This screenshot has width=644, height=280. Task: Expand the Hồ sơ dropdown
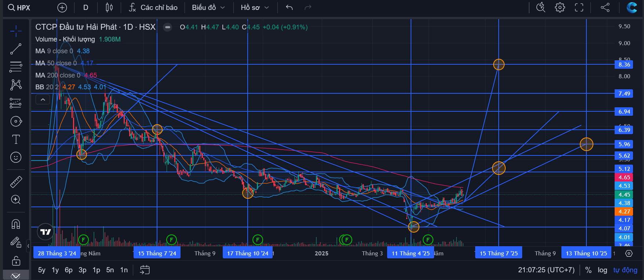click(x=255, y=8)
